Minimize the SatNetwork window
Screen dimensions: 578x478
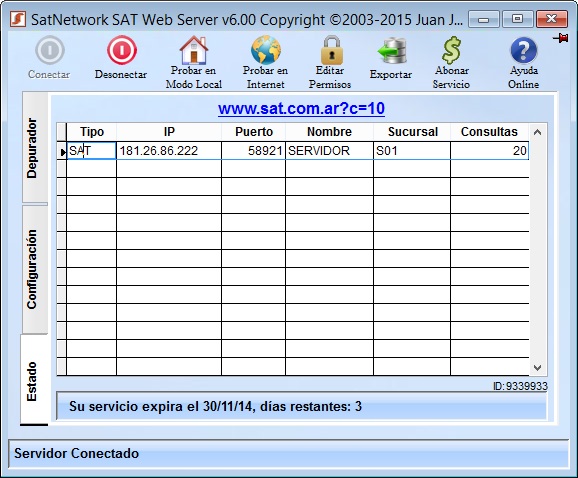click(483, 19)
